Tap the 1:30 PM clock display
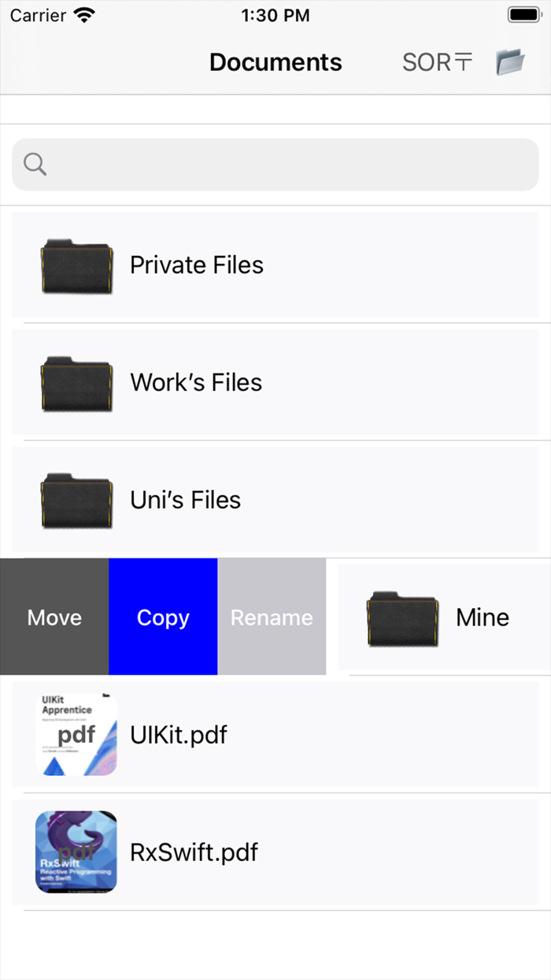The image size is (551, 980). pyautogui.click(x=275, y=13)
